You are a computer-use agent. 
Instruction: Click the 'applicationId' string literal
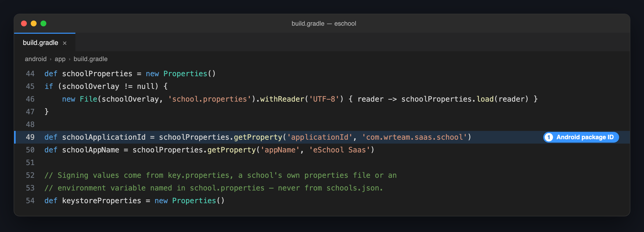[320, 137]
